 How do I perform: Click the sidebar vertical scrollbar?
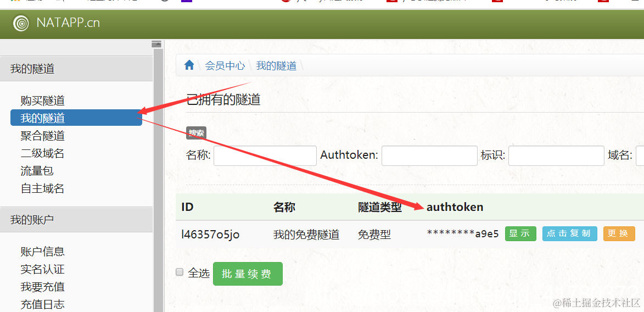click(x=158, y=180)
